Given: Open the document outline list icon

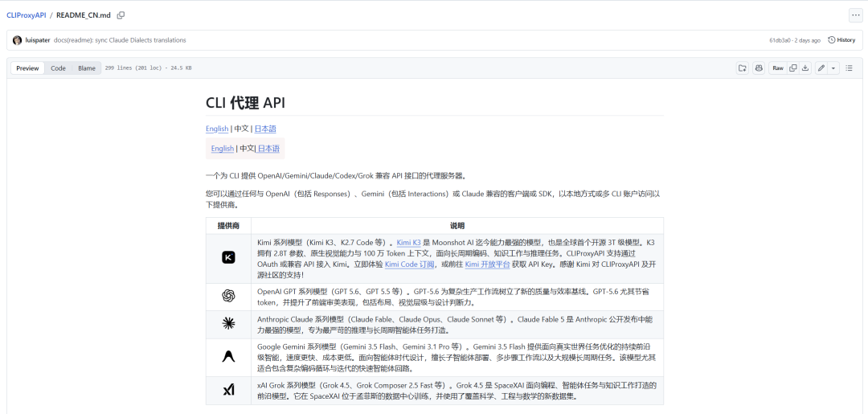Looking at the screenshot, I should (x=849, y=68).
